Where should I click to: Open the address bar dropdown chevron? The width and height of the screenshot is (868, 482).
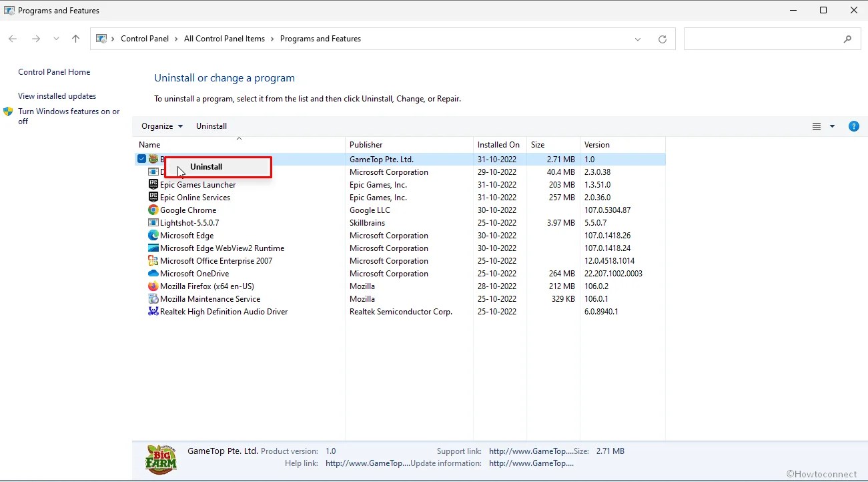[x=637, y=39]
